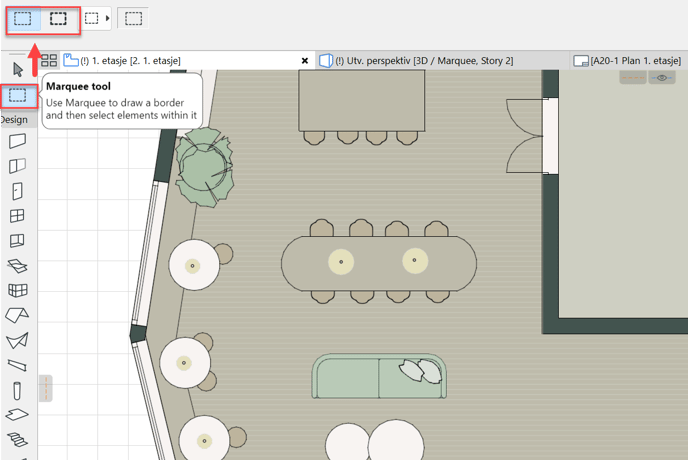Screen dimensions: 688x460
Task: Click the cushions on the green sofa
Action: 420,371
